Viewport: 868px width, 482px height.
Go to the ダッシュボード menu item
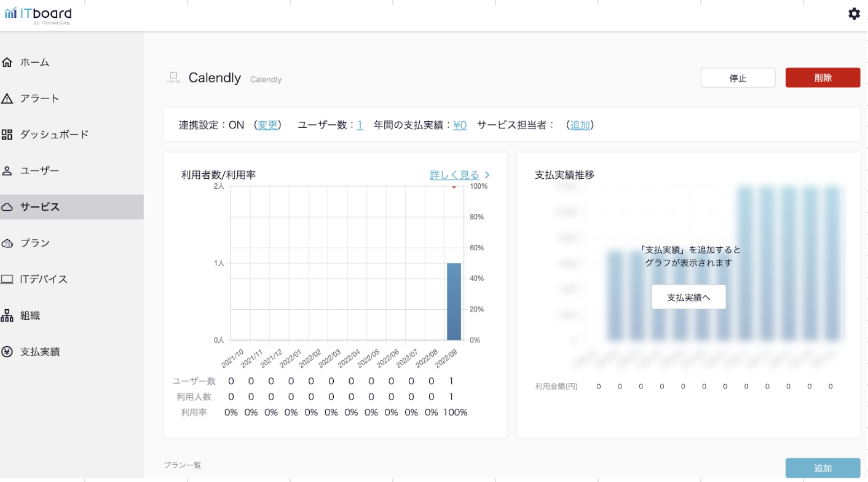click(54, 134)
